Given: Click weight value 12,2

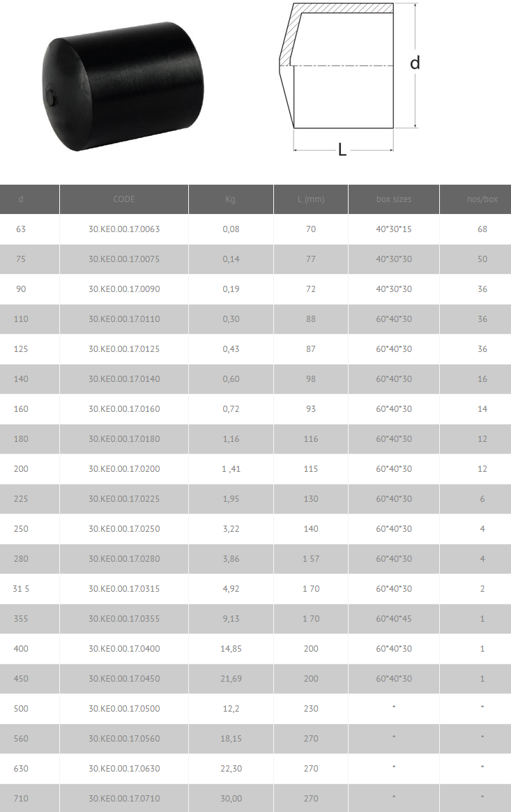Looking at the screenshot, I should 231,709.
